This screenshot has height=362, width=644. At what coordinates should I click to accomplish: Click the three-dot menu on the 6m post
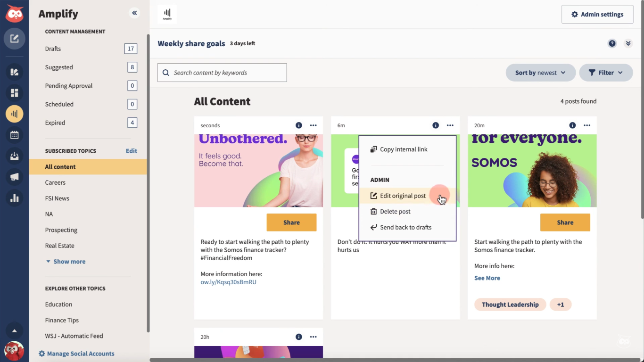450,125
